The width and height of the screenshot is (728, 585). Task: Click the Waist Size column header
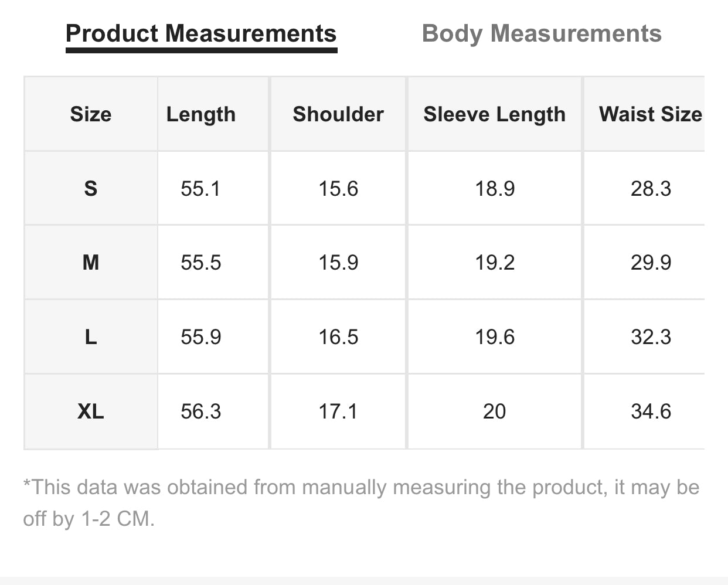pyautogui.click(x=650, y=114)
